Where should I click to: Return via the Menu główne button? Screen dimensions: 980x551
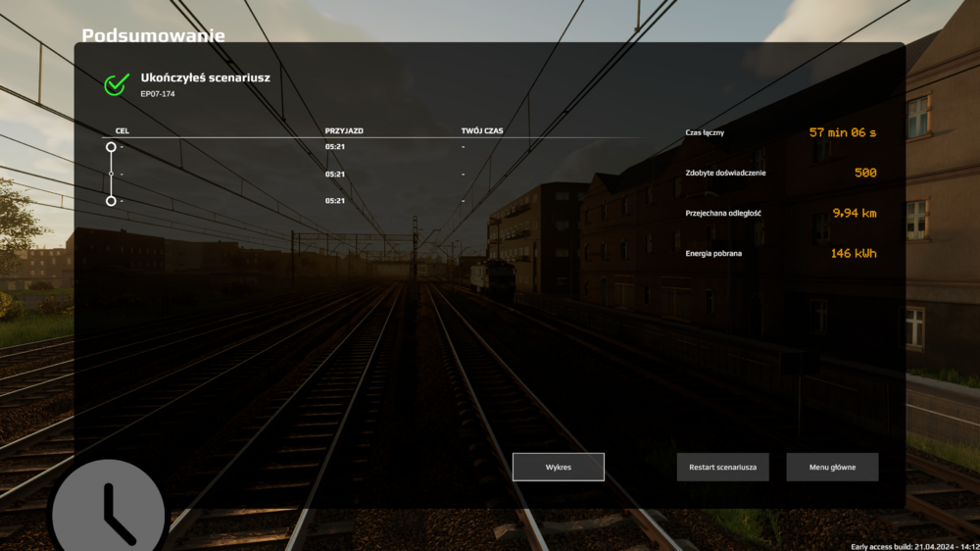pyautogui.click(x=832, y=467)
